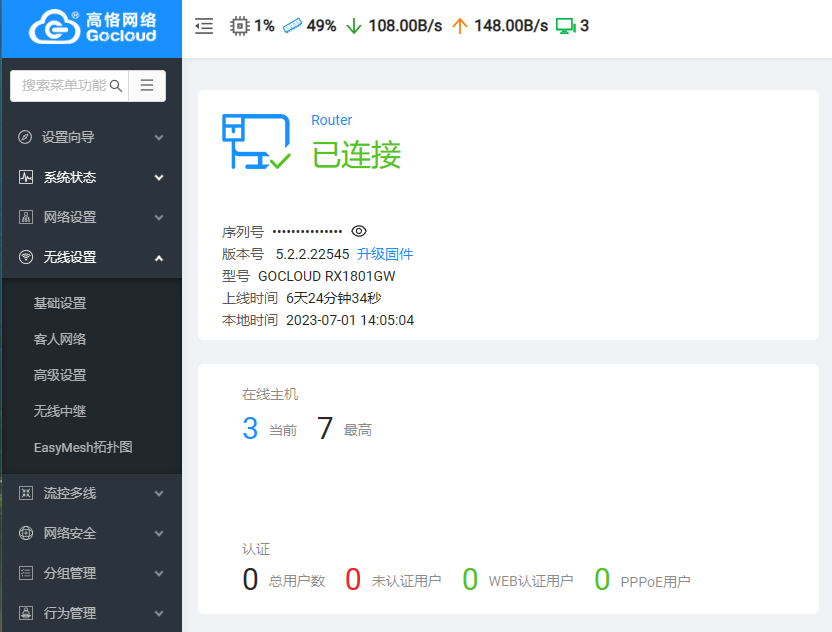Open 基础设置 submenu item
The height and width of the screenshot is (632, 832).
[x=60, y=303]
